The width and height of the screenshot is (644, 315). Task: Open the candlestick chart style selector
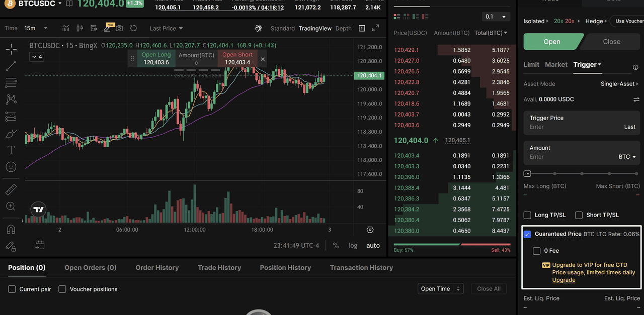click(x=79, y=28)
